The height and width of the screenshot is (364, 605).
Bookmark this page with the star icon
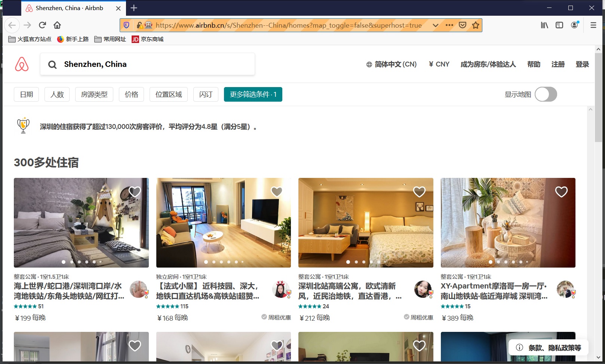point(476,25)
